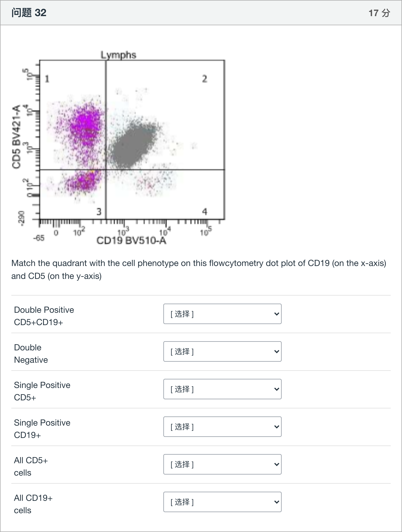
Task: Click the chevron arrow on All CD5+ cells dropdown
Action: tap(277, 464)
